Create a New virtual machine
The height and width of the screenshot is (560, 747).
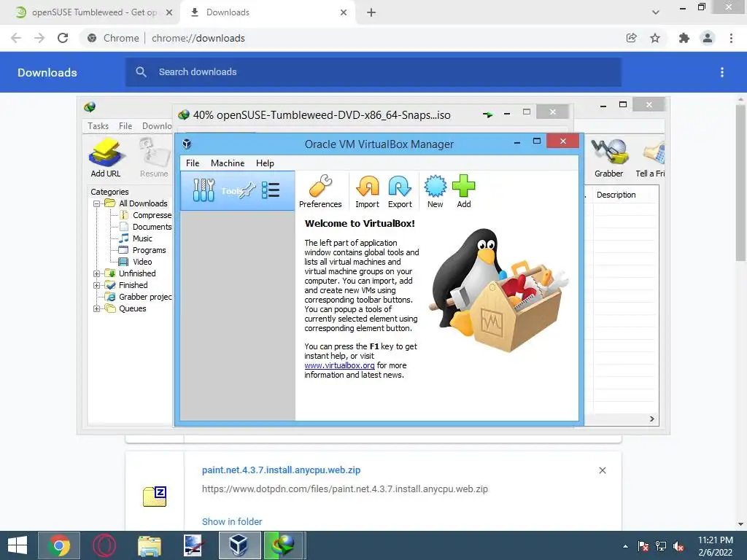(x=435, y=192)
